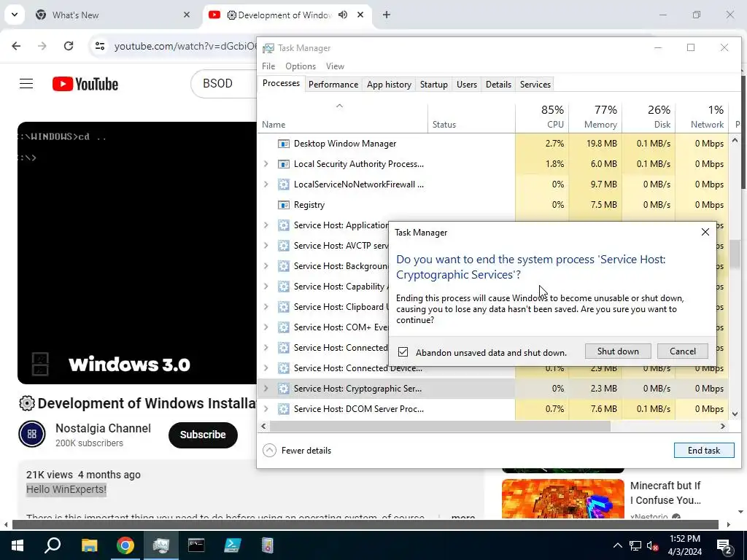Expand Service Host: Capability row
This screenshot has height=560, width=747.
[266, 286]
